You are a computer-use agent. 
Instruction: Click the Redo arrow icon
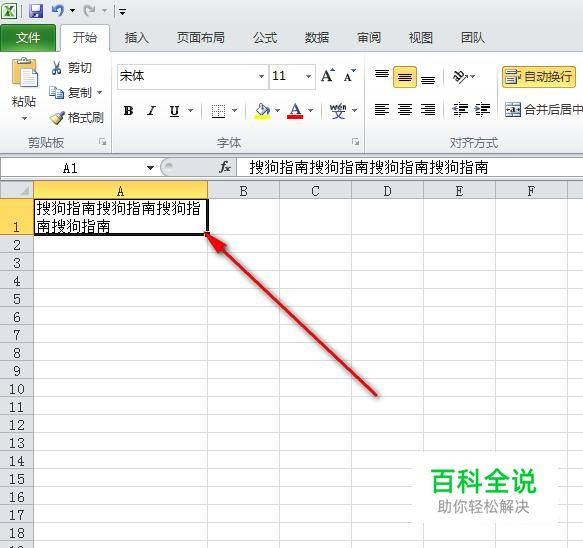point(89,10)
